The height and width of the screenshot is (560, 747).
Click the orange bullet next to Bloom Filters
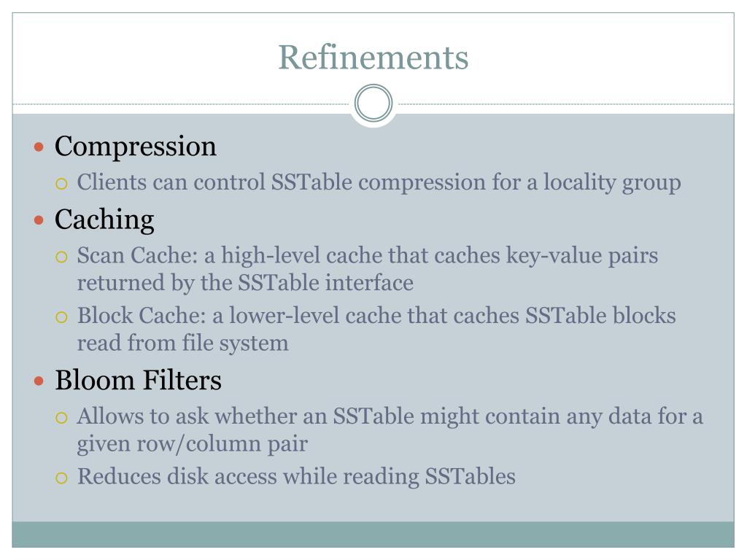(x=39, y=381)
